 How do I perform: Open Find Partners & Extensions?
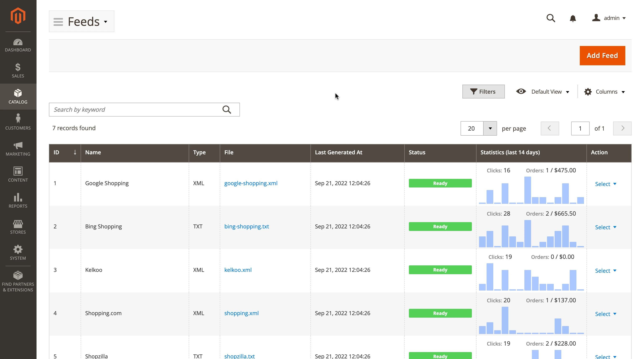pyautogui.click(x=18, y=282)
